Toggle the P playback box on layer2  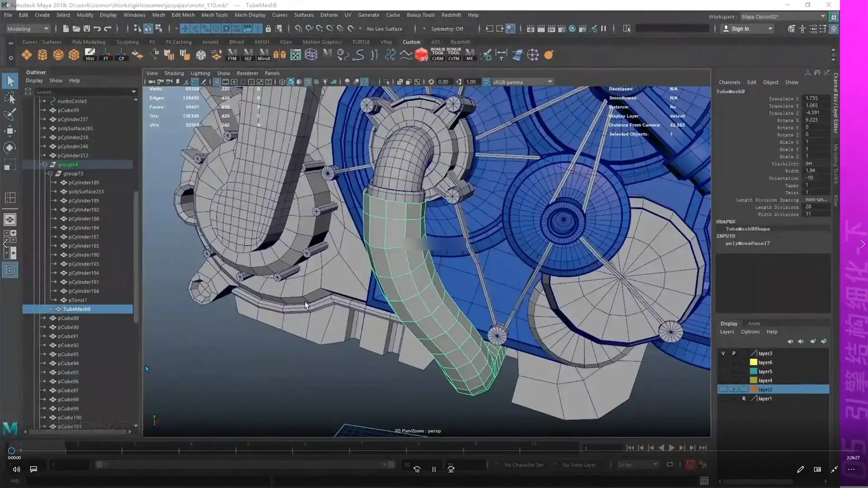(734, 389)
